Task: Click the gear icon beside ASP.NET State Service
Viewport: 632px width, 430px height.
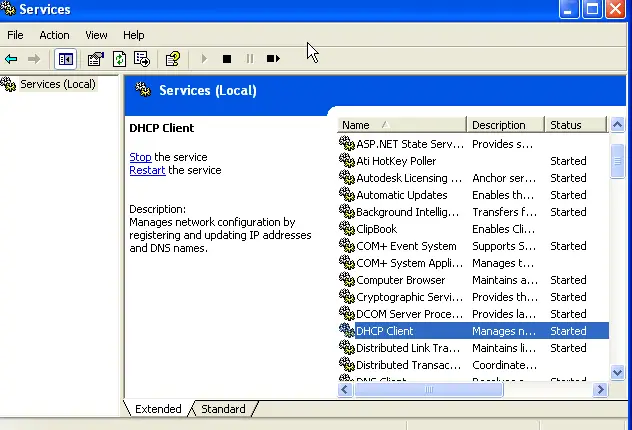Action: (x=347, y=143)
